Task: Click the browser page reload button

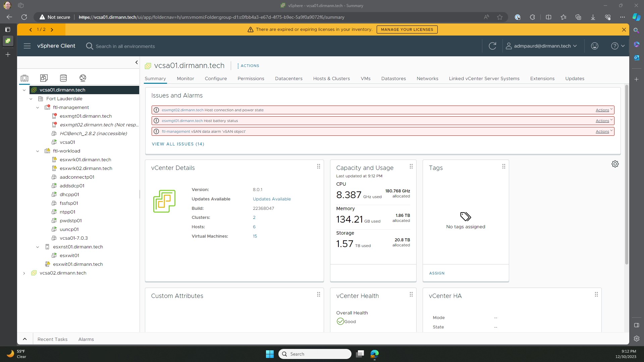Action: [x=24, y=17]
